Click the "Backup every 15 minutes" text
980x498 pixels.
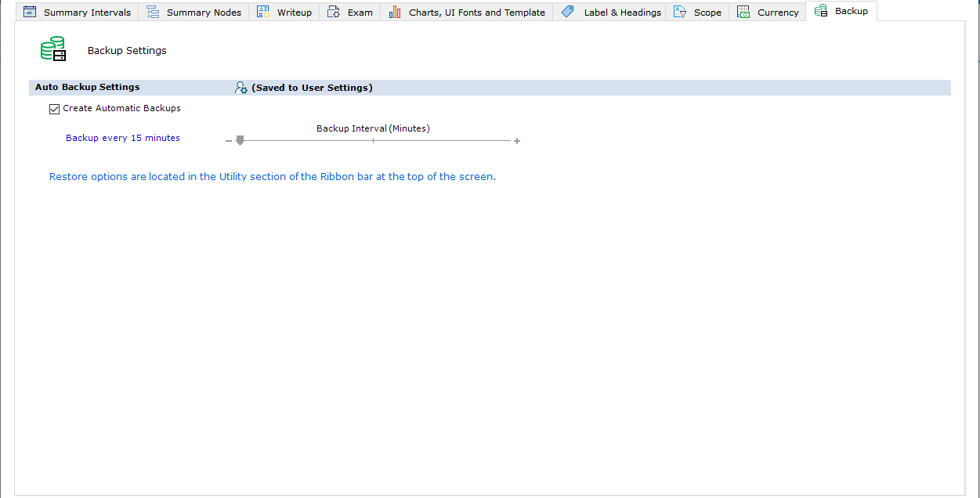123,138
